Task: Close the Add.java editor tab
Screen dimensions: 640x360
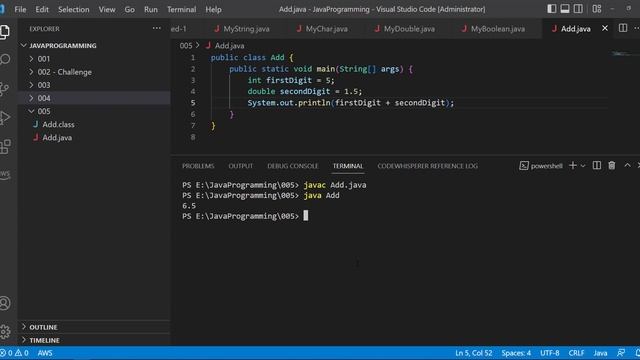Action: tap(604, 28)
